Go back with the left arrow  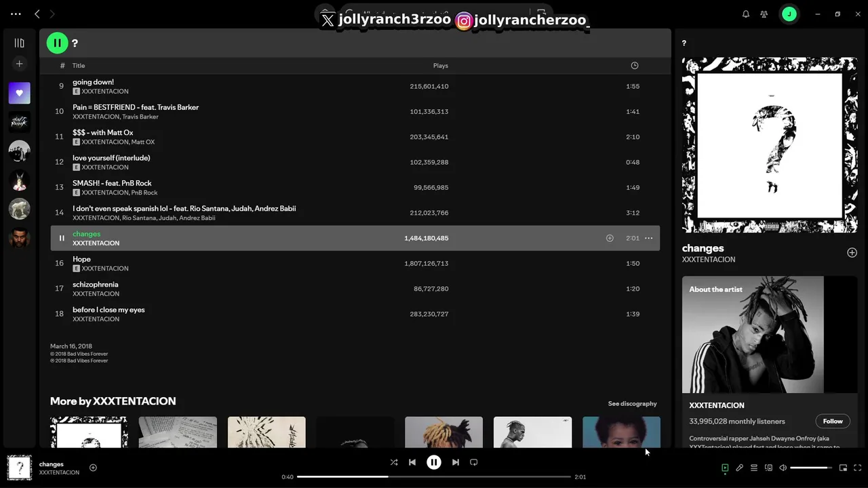coord(37,14)
